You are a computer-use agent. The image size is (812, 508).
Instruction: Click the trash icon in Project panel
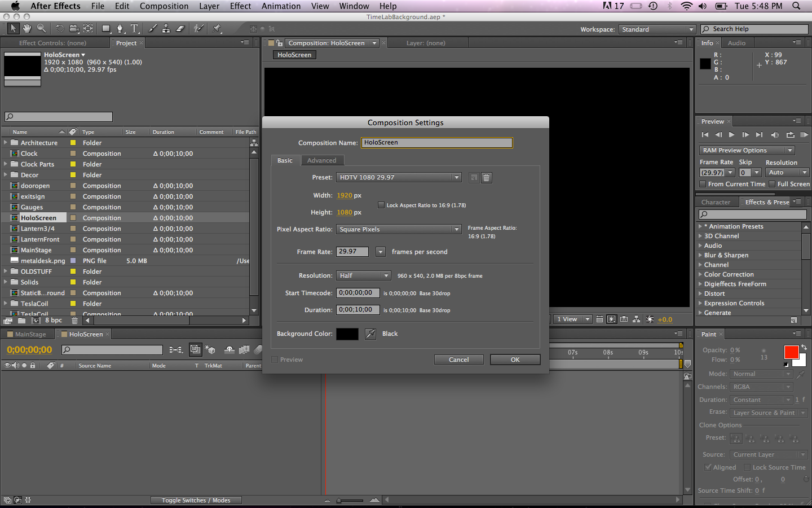(74, 321)
